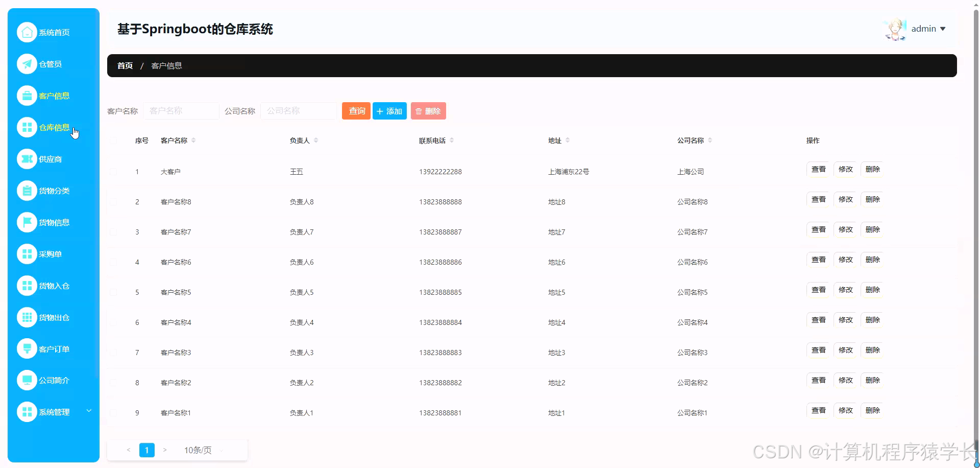Click the 添加 add button
This screenshot has width=980, height=468.
[x=389, y=111]
